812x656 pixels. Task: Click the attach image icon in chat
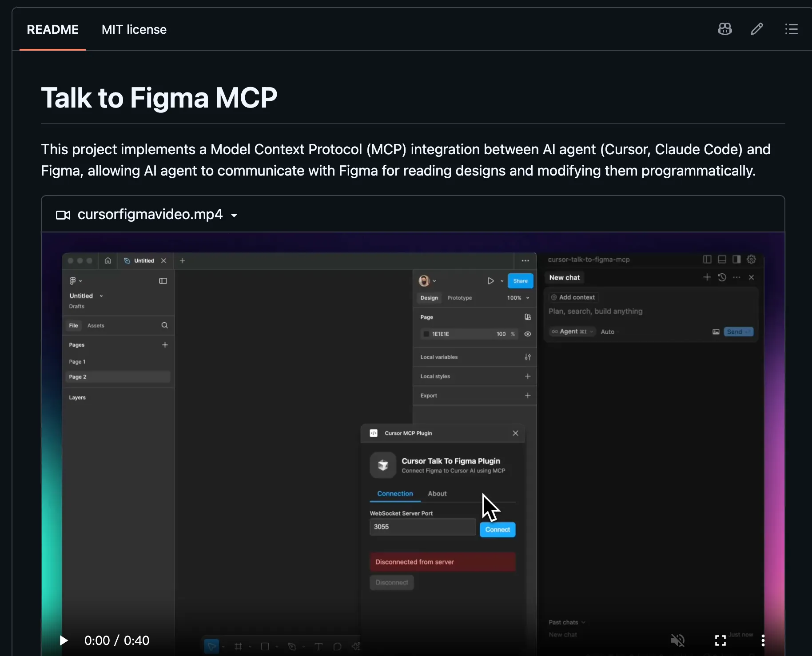(716, 332)
